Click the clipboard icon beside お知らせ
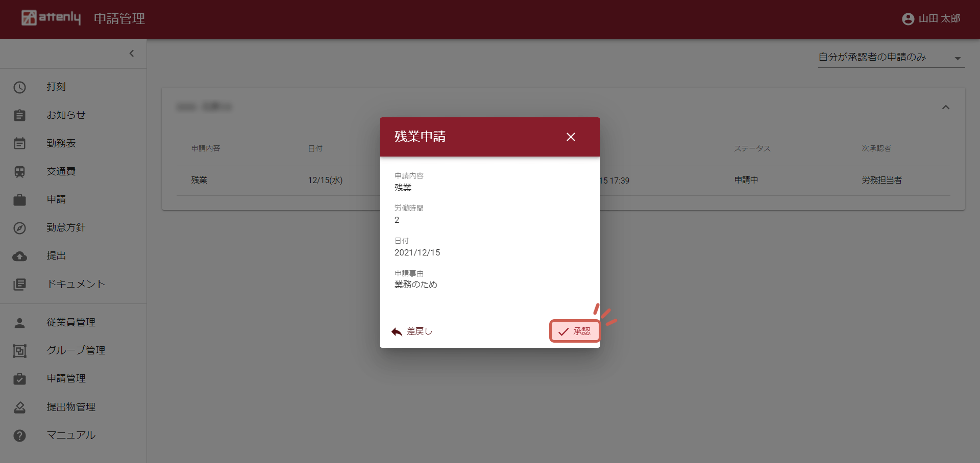Image resolution: width=980 pixels, height=463 pixels. tap(19, 115)
